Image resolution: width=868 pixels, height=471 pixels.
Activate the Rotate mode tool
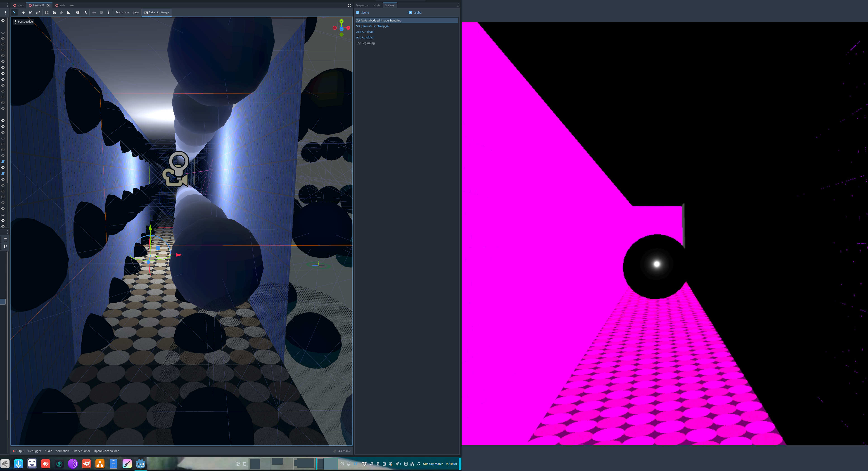31,12
